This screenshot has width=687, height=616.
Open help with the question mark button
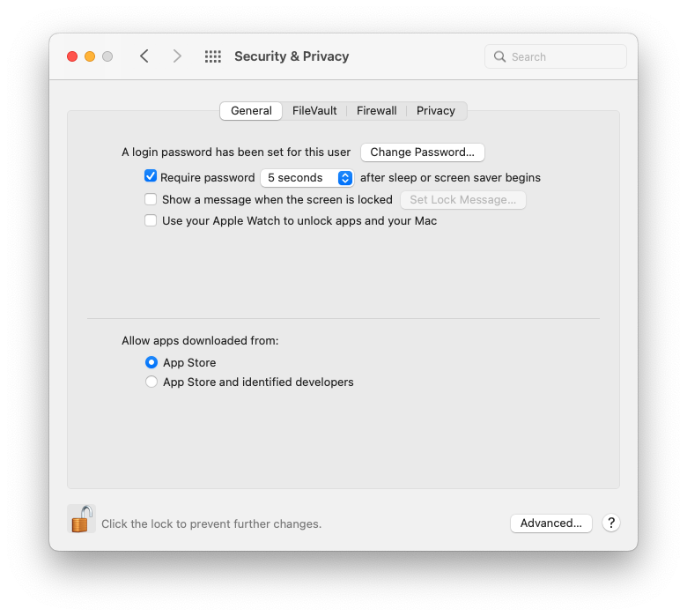tap(611, 523)
